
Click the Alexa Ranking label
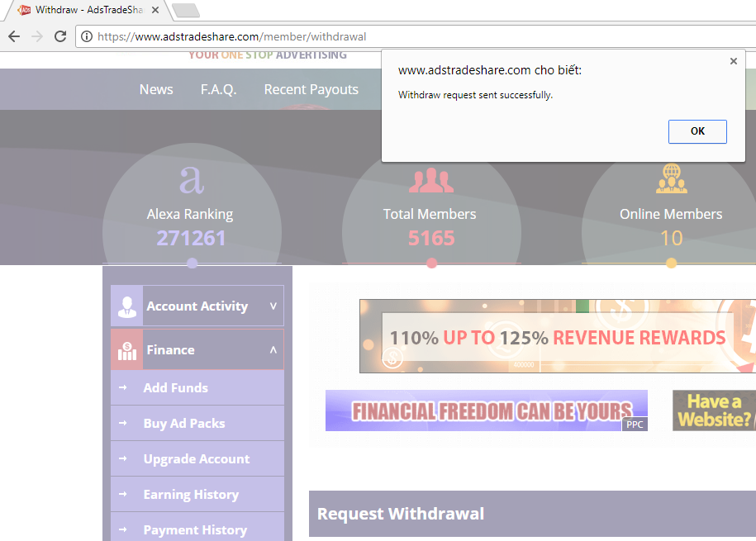click(x=190, y=214)
